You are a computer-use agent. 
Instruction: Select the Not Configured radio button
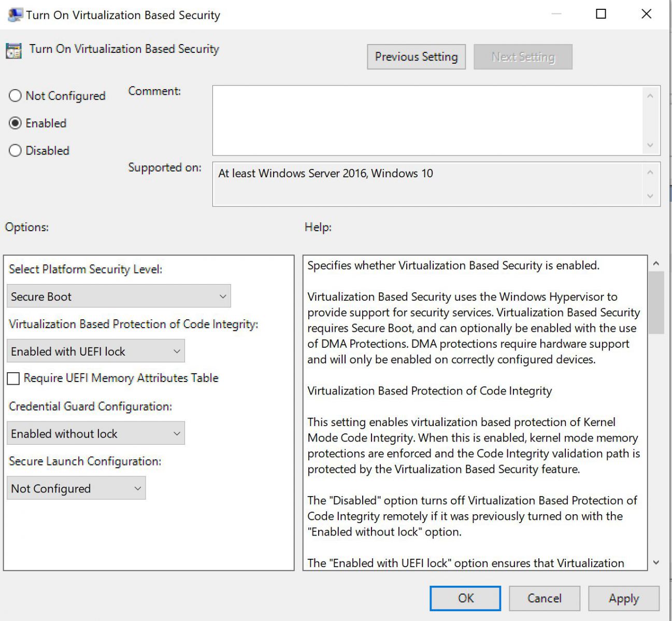[15, 95]
